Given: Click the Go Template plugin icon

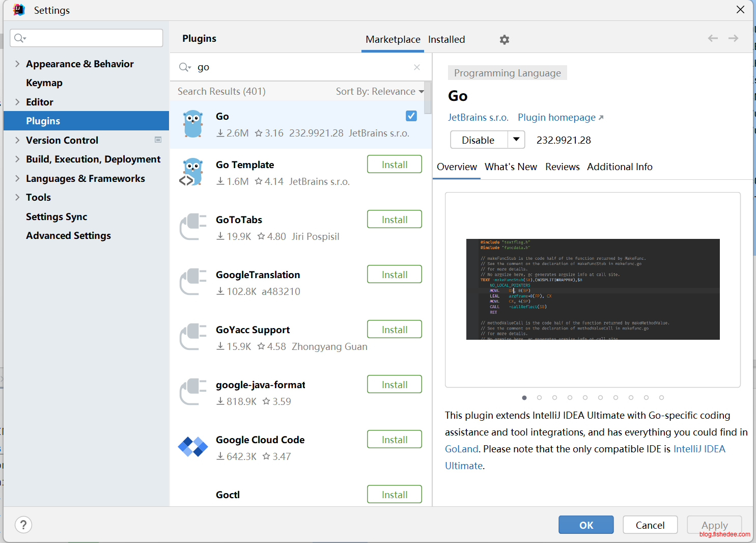Looking at the screenshot, I should (193, 172).
